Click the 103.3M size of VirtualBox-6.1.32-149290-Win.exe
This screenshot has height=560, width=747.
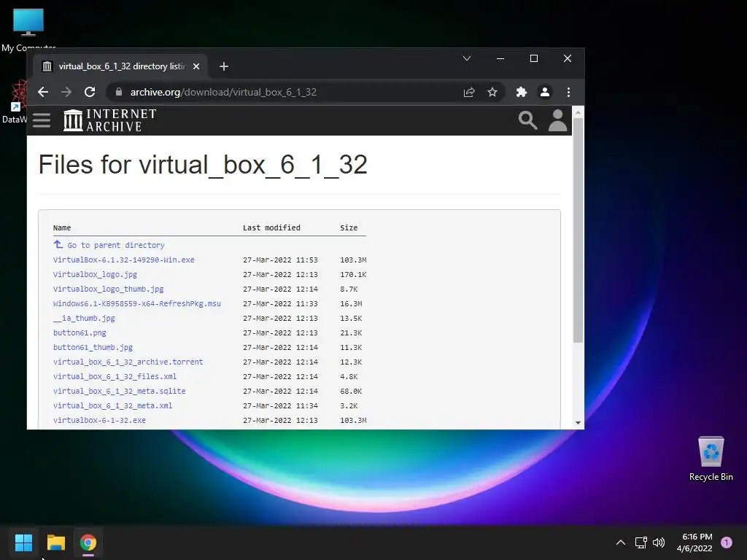point(353,260)
